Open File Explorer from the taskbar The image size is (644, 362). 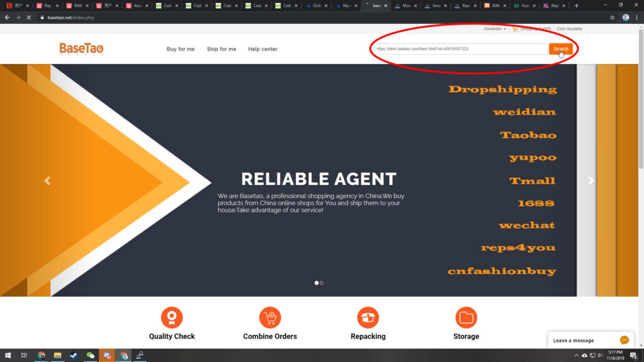tap(57, 356)
